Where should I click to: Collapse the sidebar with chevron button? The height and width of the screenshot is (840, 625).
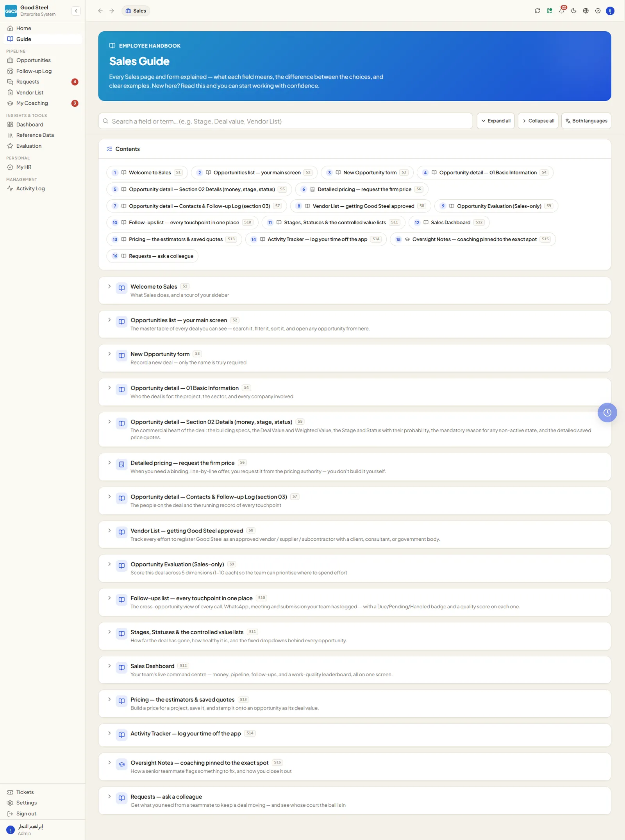tap(76, 11)
